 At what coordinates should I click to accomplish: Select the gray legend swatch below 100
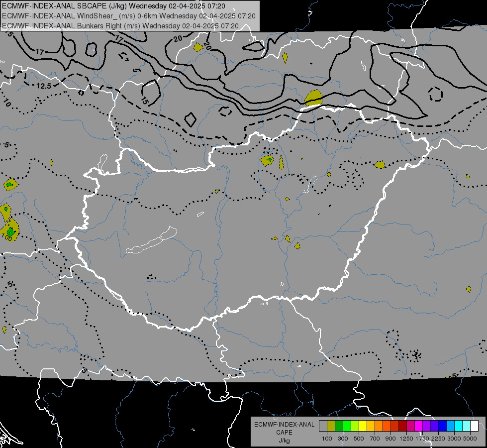pos(323,426)
